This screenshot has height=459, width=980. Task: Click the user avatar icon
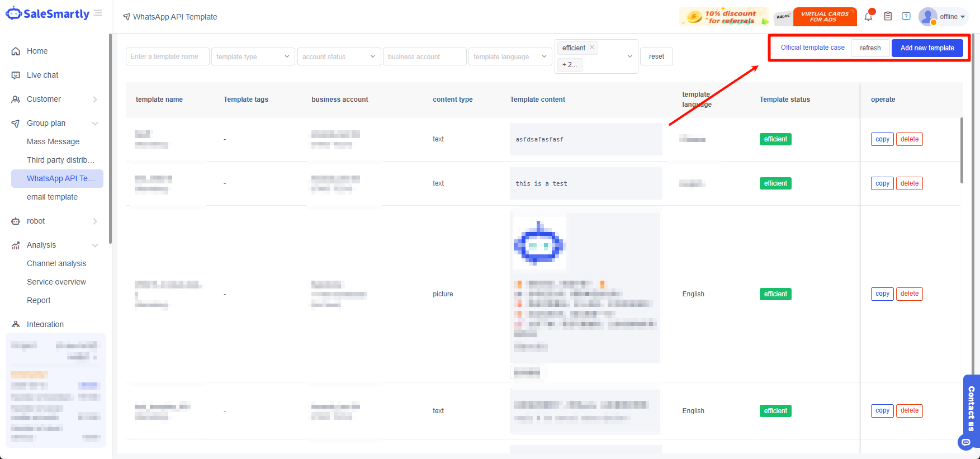(927, 17)
